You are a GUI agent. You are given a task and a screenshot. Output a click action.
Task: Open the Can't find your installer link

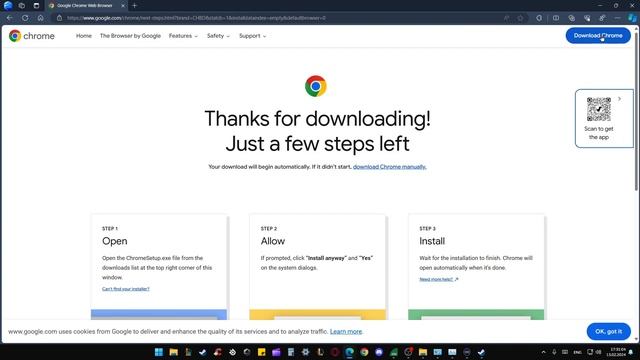tap(126, 289)
